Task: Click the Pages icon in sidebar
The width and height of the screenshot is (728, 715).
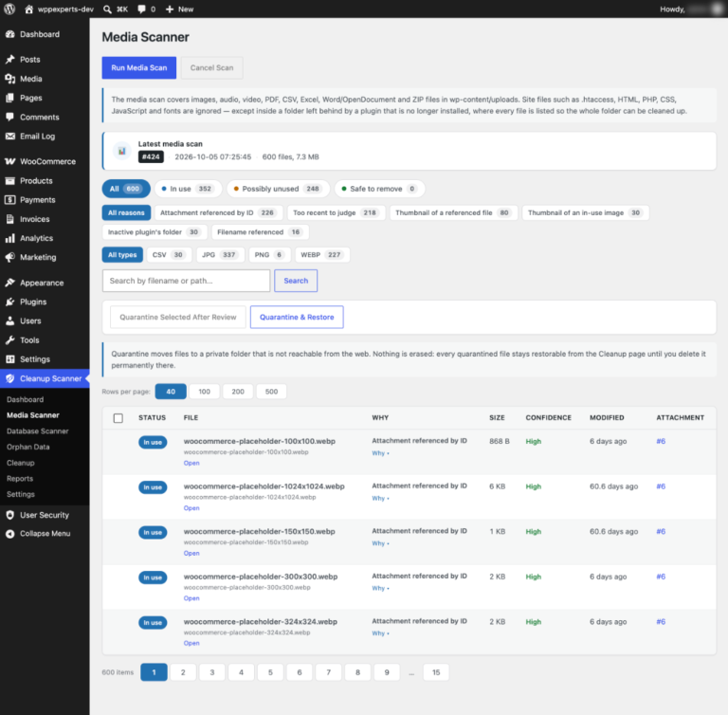Action: [x=10, y=98]
